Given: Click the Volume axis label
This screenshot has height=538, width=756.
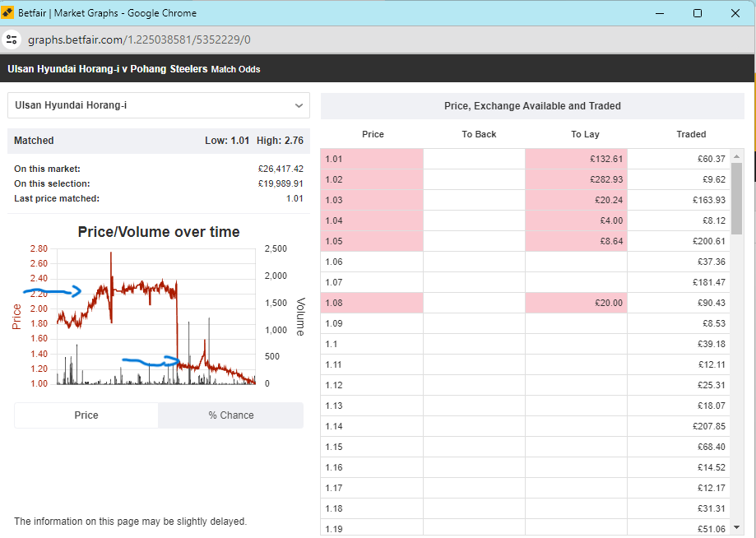Looking at the screenshot, I should tap(300, 316).
